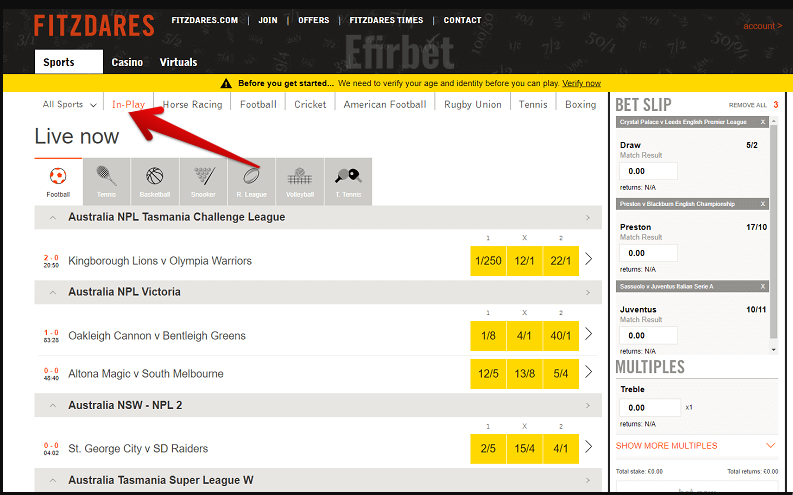793x495 pixels.
Task: Click the bet slip scrollbar
Action: 773,232
